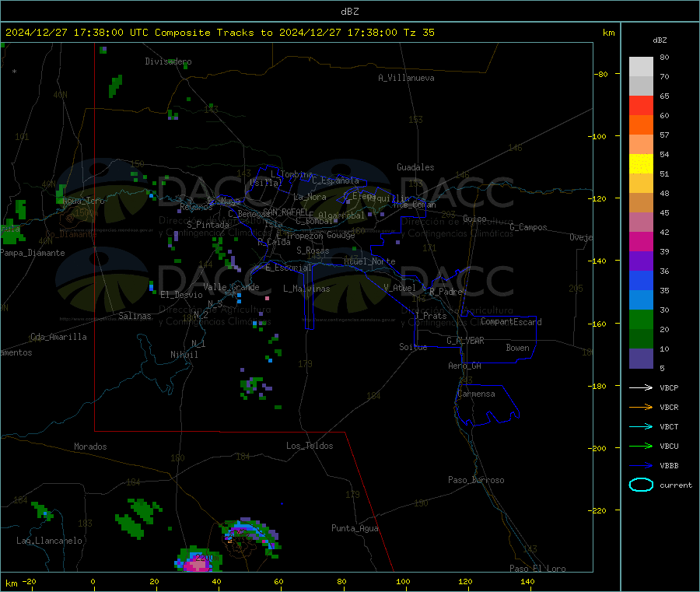Viewport: 700px width, 592px height.
Task: Click the Aero_GA place label
Action: pyautogui.click(x=464, y=366)
